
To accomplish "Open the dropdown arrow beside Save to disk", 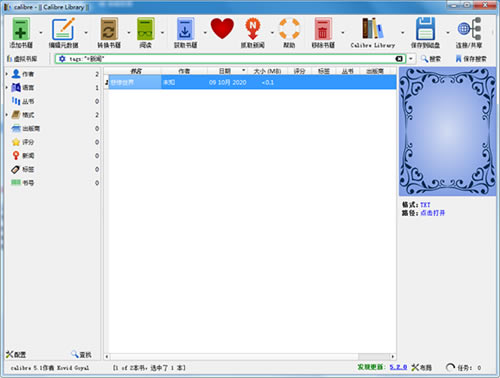I will point(447,33).
